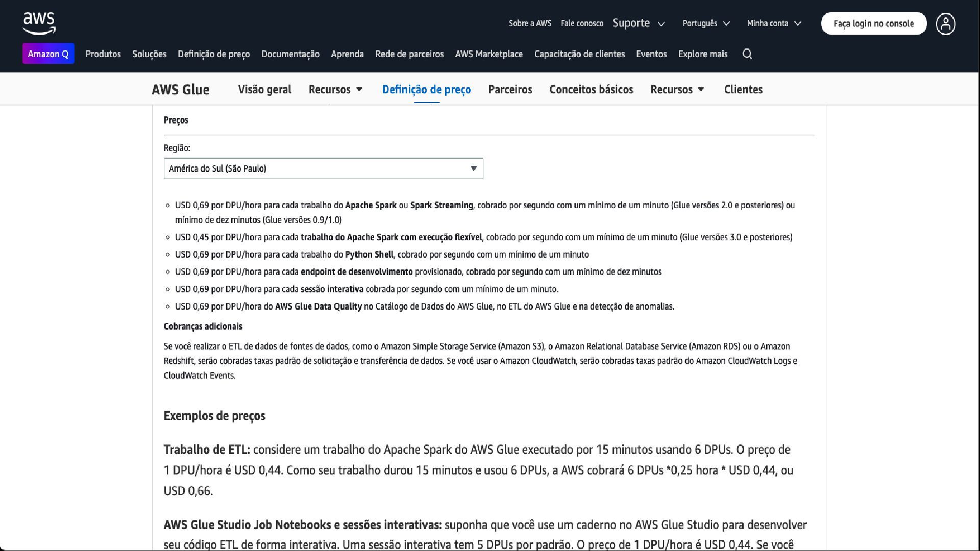This screenshot has height=551, width=980.
Task: Expand the Minha conta menu
Action: (774, 23)
